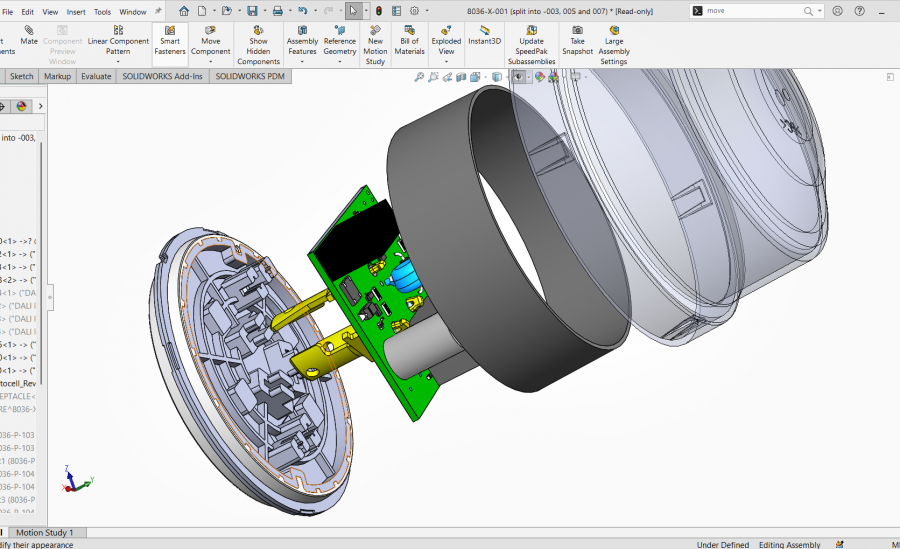Open the Assembly Features tool
Viewport: 900px width, 549px height.
coord(302,43)
